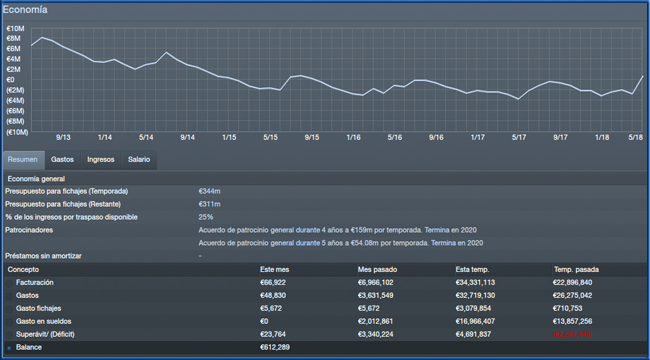Toggle graph marker for Gastos row
The height and width of the screenshot is (360, 650).
coord(9,296)
